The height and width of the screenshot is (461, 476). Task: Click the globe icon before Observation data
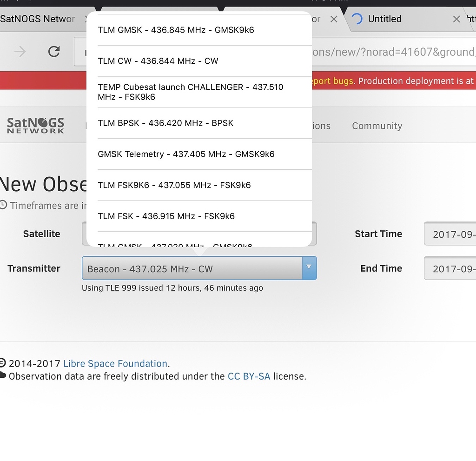coord(4,376)
